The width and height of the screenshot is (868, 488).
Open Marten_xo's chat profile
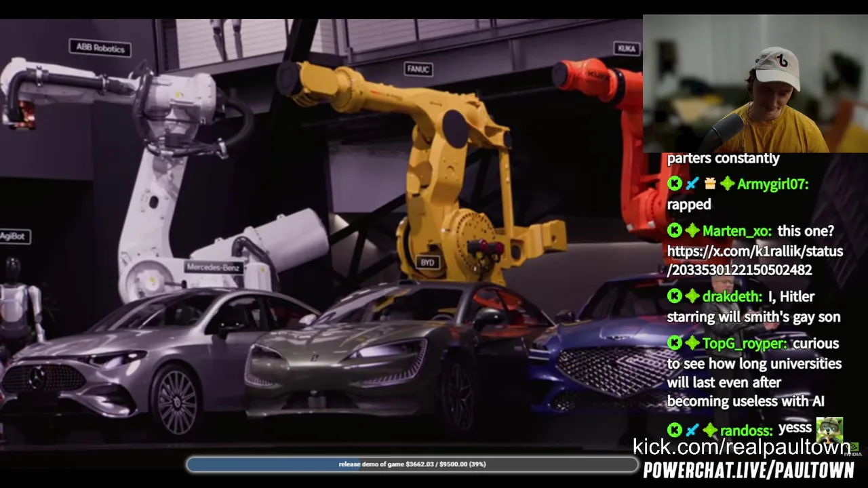(736, 231)
